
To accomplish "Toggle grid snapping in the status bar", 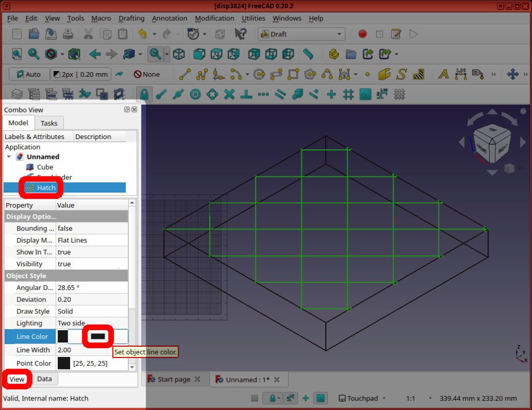I will (254, 398).
